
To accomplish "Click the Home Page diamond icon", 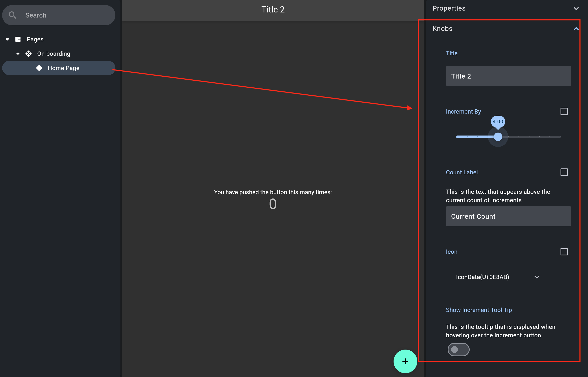I will tap(39, 68).
